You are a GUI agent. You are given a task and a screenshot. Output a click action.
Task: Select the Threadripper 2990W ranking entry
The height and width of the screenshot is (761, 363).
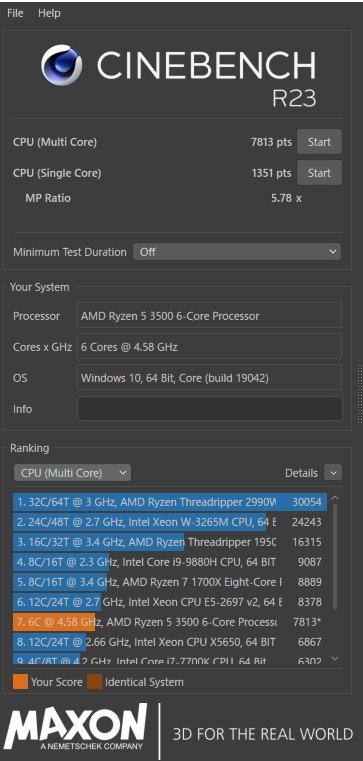(169, 502)
